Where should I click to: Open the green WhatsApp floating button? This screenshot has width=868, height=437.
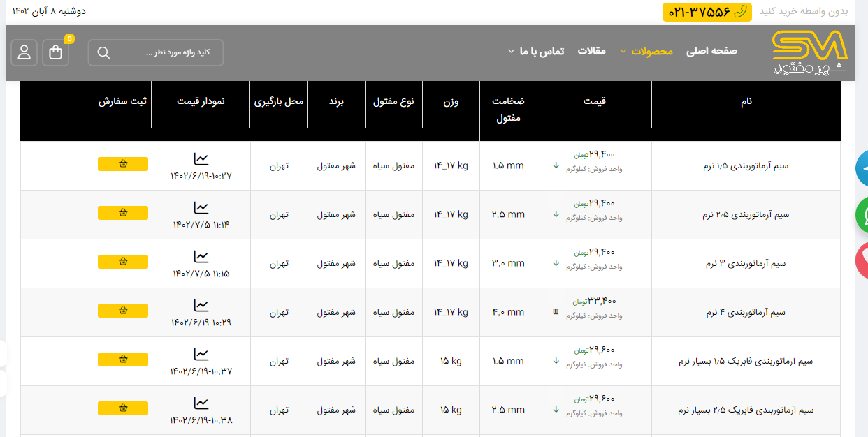pos(862,215)
